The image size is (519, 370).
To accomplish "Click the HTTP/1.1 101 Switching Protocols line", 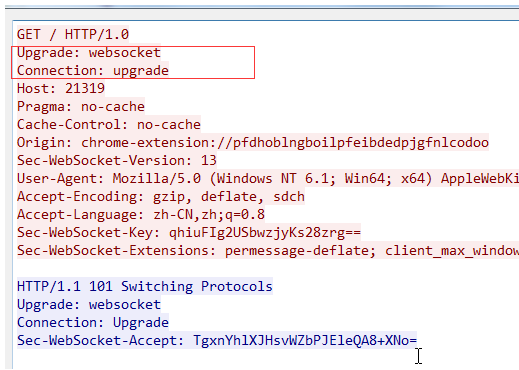I will (x=145, y=286).
